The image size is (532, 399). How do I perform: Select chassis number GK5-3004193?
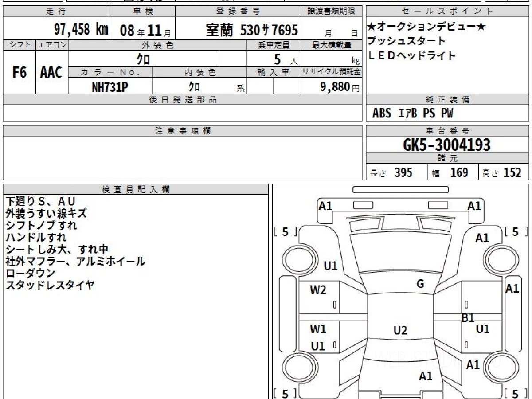(x=447, y=145)
